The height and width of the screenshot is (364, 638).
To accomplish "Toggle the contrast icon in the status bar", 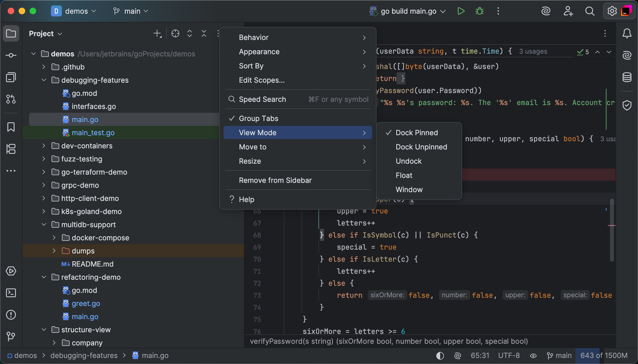I will pyautogui.click(x=440, y=356).
